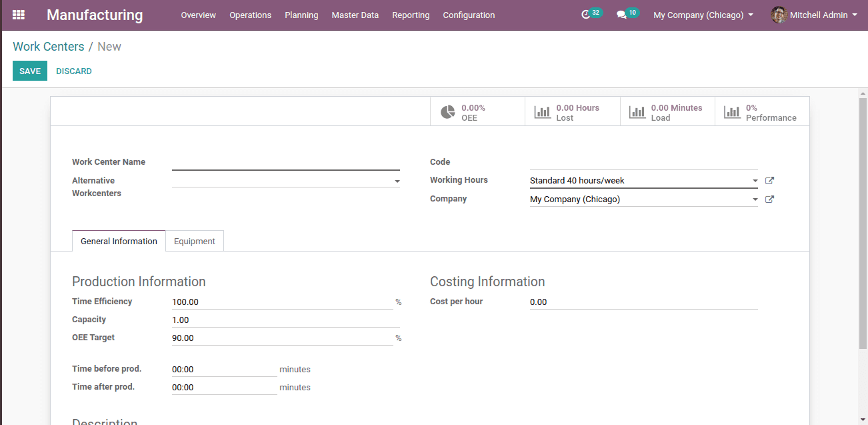Edit the Time before prod. field
The width and height of the screenshot is (868, 425).
(225, 369)
